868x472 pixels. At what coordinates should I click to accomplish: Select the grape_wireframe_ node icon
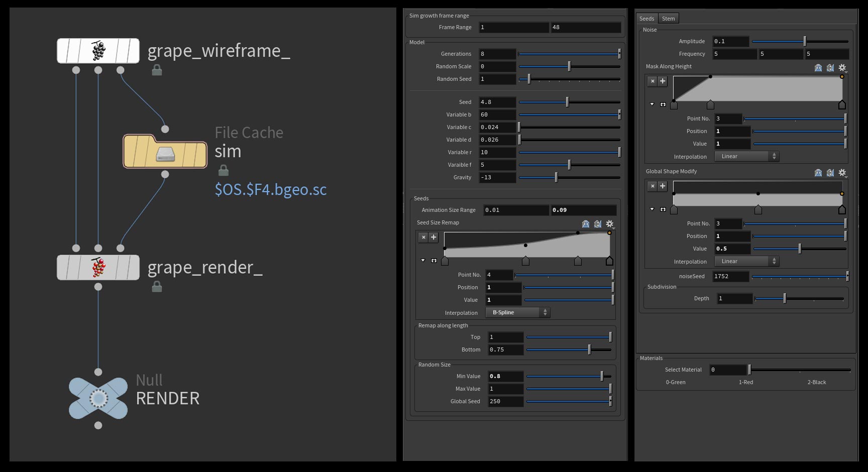pyautogui.click(x=98, y=51)
